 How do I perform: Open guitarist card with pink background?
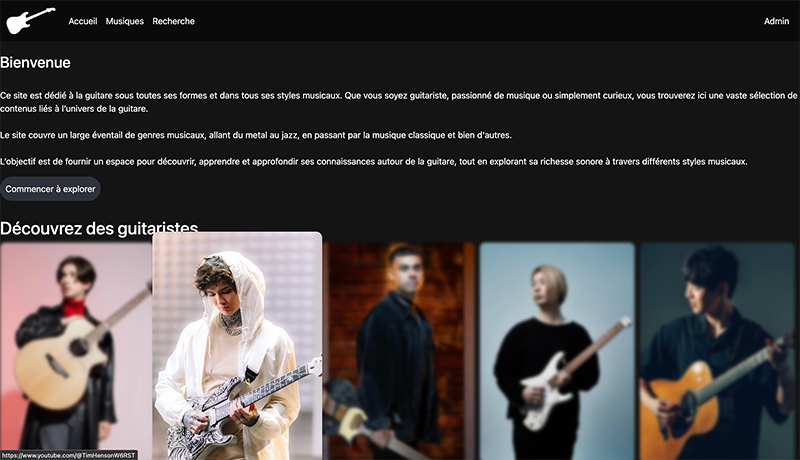[76, 351]
